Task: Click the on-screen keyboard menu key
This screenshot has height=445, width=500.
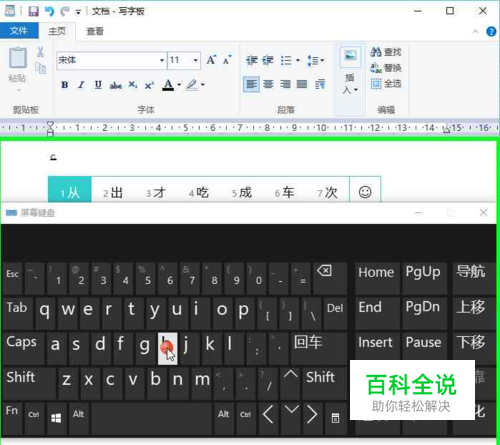Action: [x=335, y=418]
